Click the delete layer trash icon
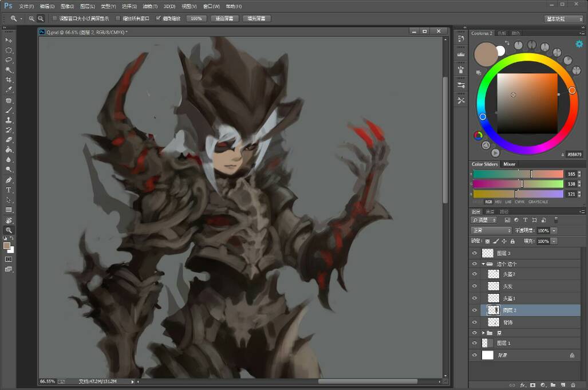 [573, 385]
